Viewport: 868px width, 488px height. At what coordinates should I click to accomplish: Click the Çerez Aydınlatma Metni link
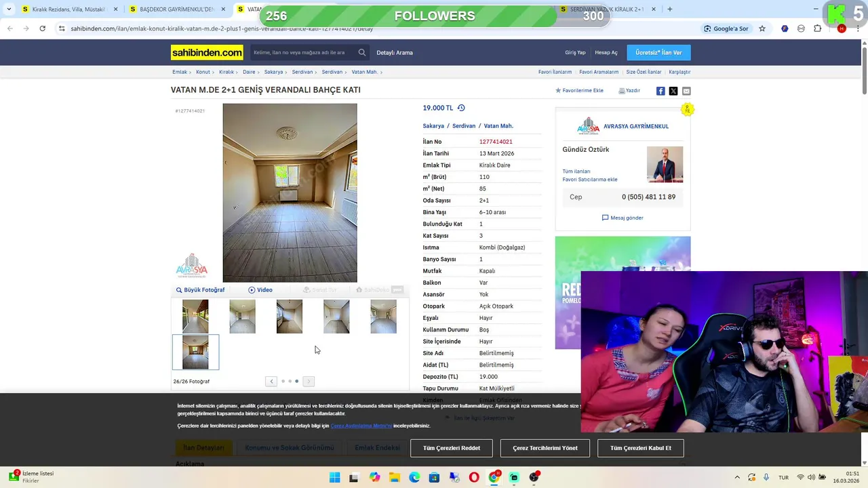361,426
